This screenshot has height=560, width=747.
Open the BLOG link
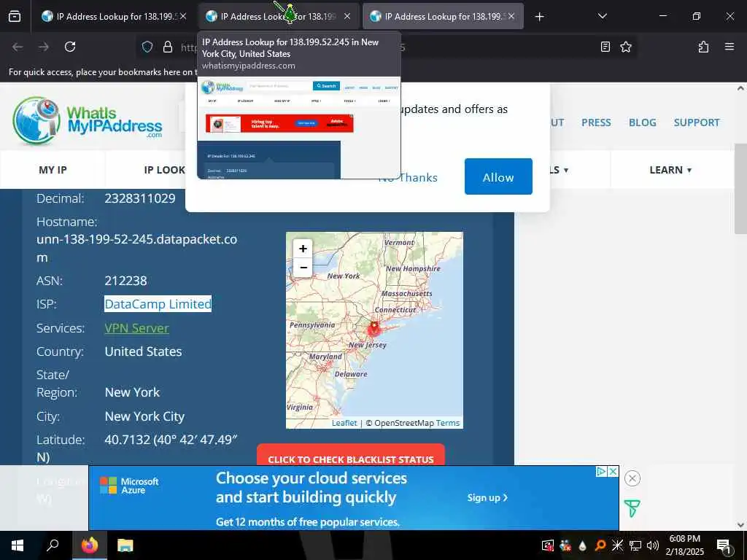(x=642, y=122)
